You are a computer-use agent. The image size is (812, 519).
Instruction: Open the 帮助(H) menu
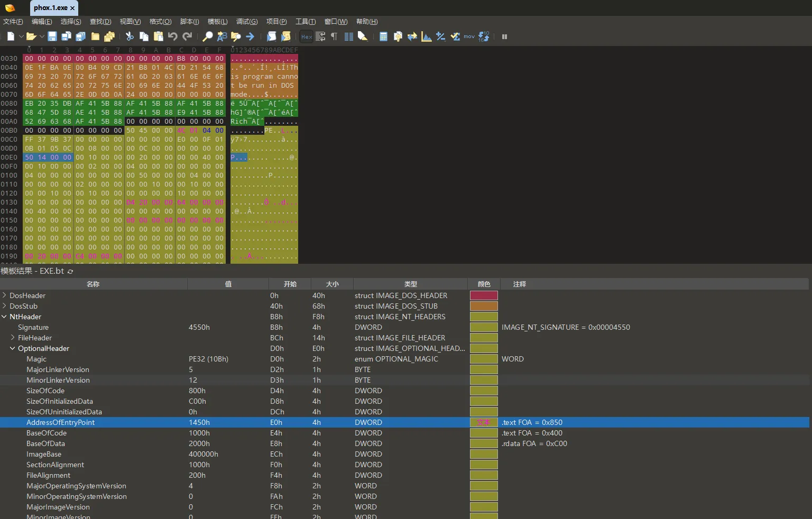tap(367, 22)
